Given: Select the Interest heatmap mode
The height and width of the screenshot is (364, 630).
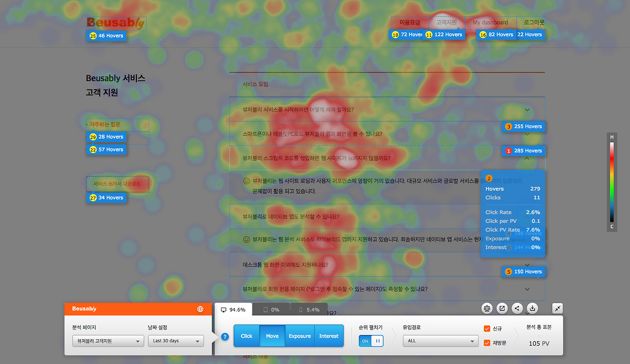Looking at the screenshot, I should [329, 336].
